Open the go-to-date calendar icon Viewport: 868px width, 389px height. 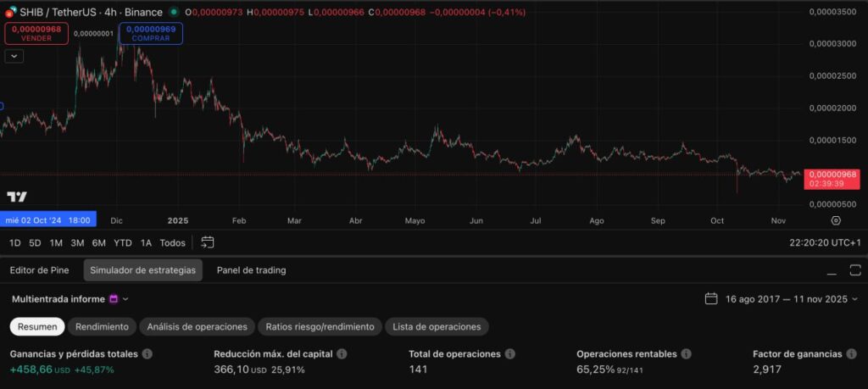[x=208, y=242]
